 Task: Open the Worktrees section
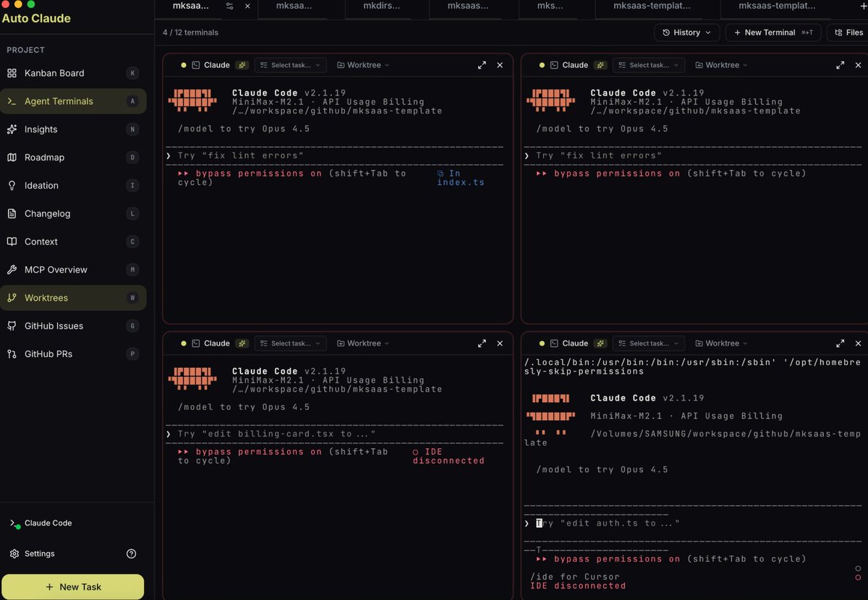coord(72,298)
